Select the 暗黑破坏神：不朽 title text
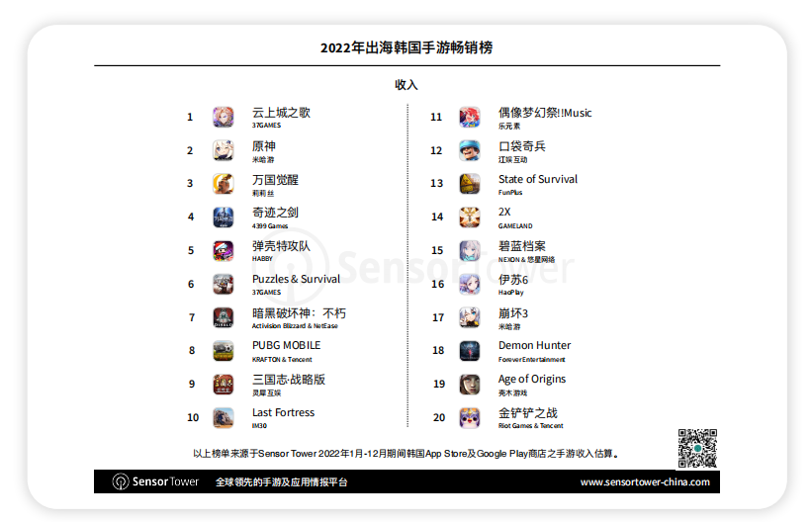 click(x=299, y=313)
